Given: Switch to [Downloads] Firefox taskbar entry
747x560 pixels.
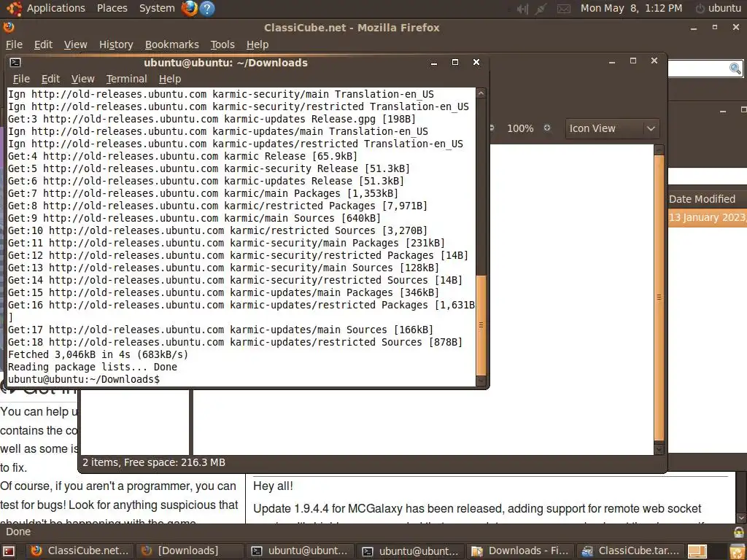Looking at the screenshot, I should click(190, 551).
